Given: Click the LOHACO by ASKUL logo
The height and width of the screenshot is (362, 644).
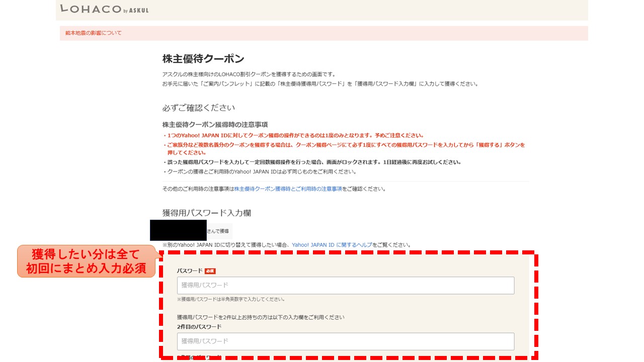Looking at the screenshot, I should (104, 9).
